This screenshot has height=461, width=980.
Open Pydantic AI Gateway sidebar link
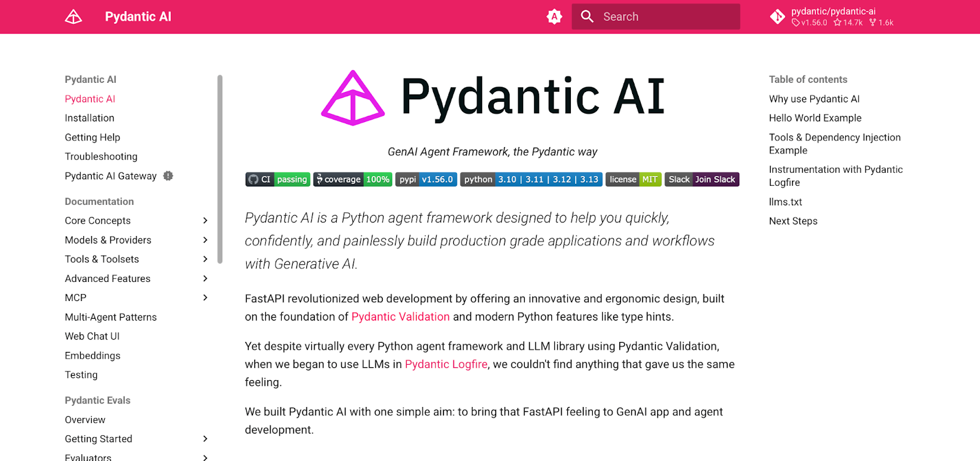(x=111, y=176)
